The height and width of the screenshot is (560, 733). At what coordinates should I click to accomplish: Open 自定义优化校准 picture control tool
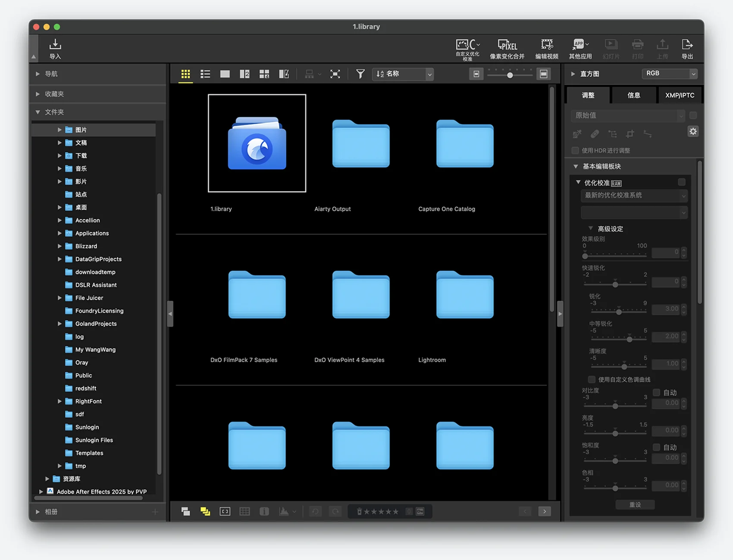pyautogui.click(x=468, y=50)
